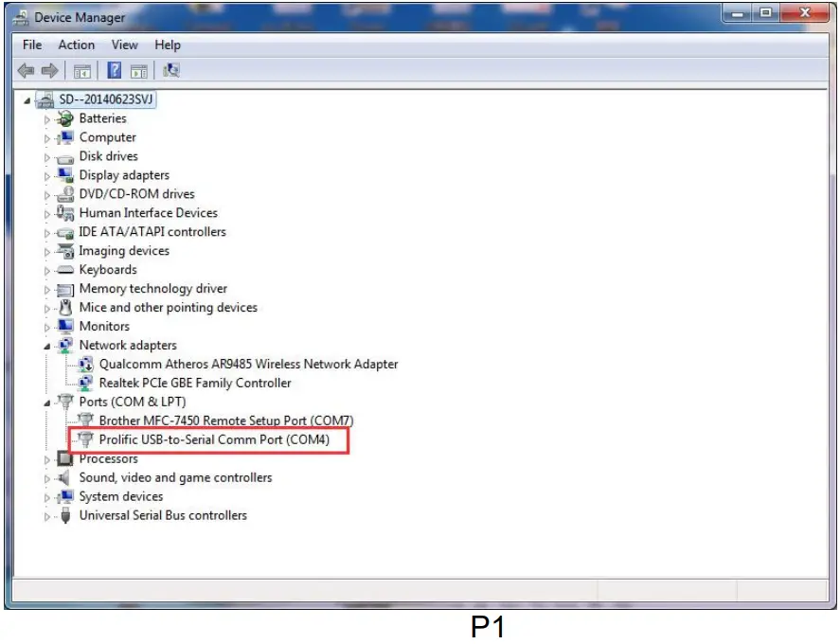The width and height of the screenshot is (840, 644).
Task: Click the Display adapters category icon
Action: (65, 175)
